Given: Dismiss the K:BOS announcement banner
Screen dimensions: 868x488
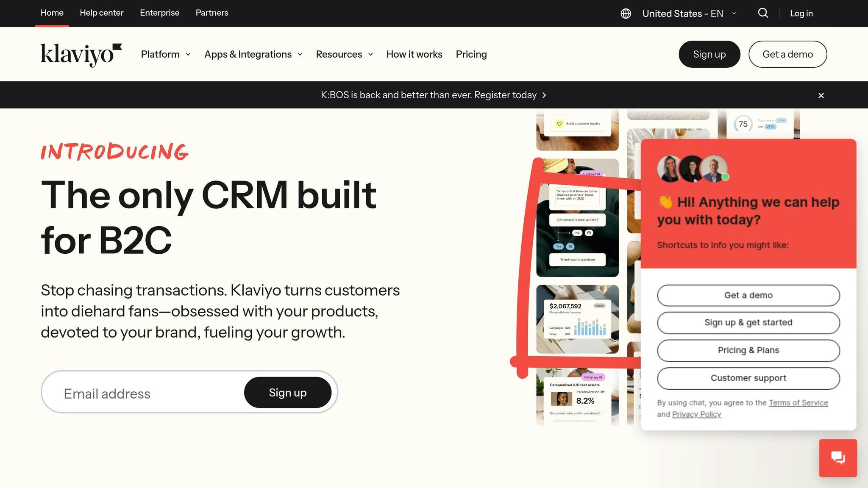Looking at the screenshot, I should [821, 95].
